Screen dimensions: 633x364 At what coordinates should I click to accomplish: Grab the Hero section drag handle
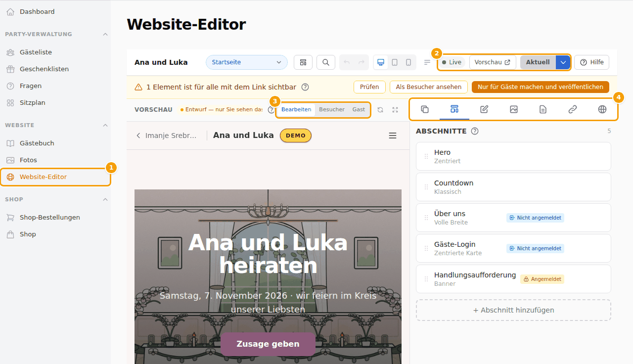[x=426, y=156]
